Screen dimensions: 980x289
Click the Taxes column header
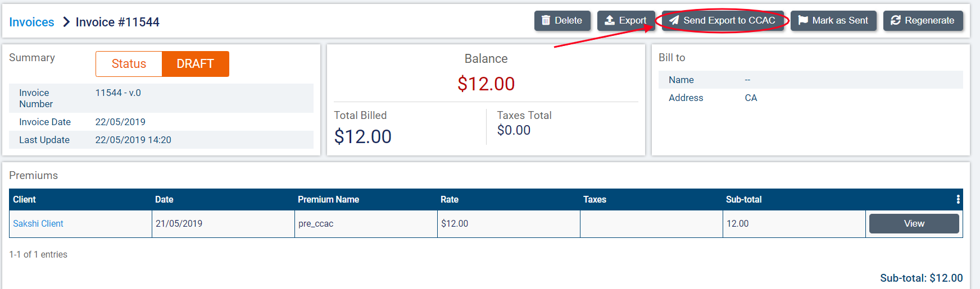click(x=595, y=199)
